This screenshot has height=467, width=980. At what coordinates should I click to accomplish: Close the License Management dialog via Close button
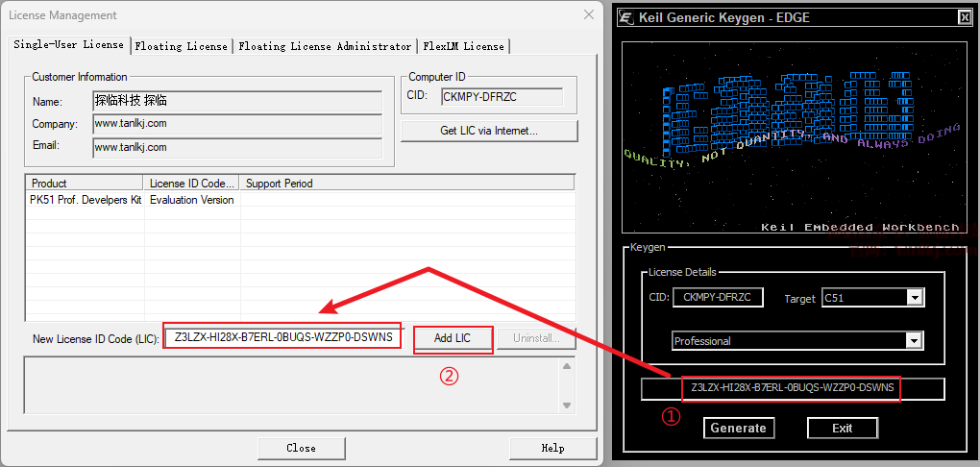pyautogui.click(x=302, y=448)
